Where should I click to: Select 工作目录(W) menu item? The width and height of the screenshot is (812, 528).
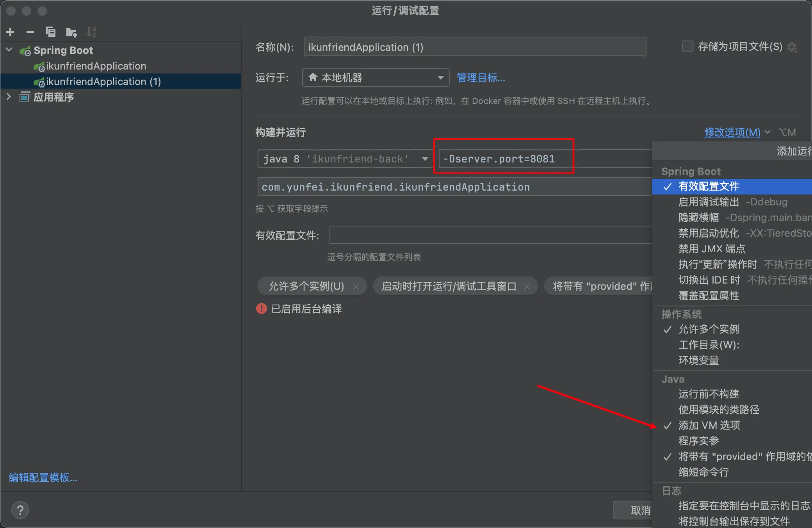[x=732, y=345]
